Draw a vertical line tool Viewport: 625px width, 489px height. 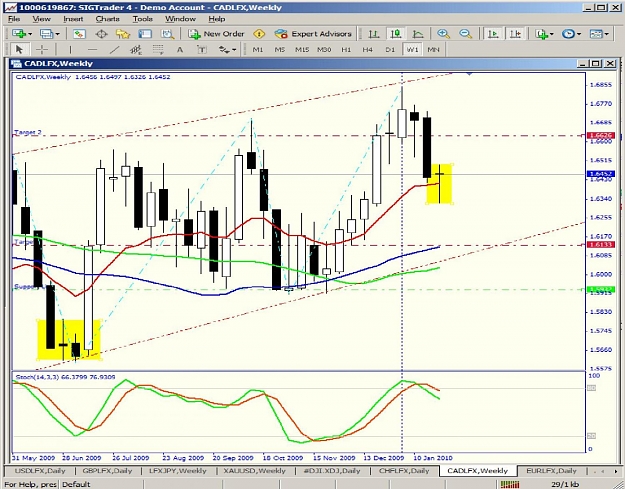(x=70, y=49)
